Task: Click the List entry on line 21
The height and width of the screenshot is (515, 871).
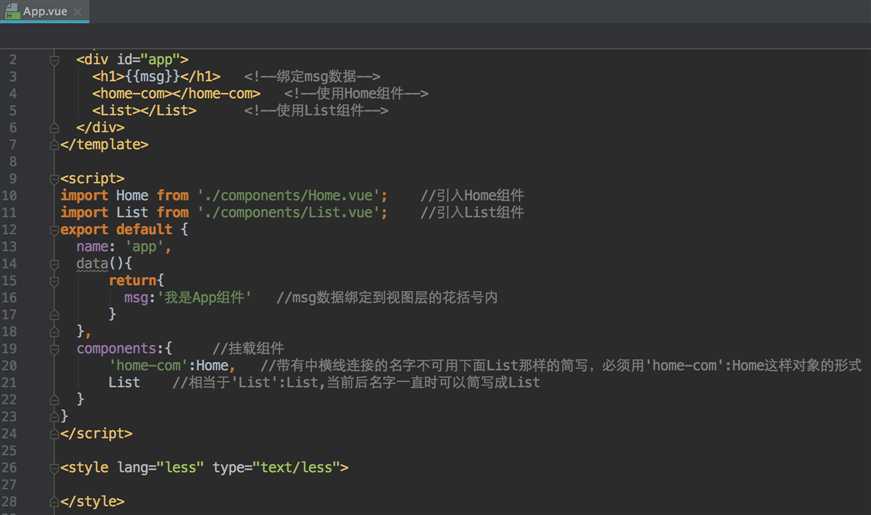Action: pos(124,383)
